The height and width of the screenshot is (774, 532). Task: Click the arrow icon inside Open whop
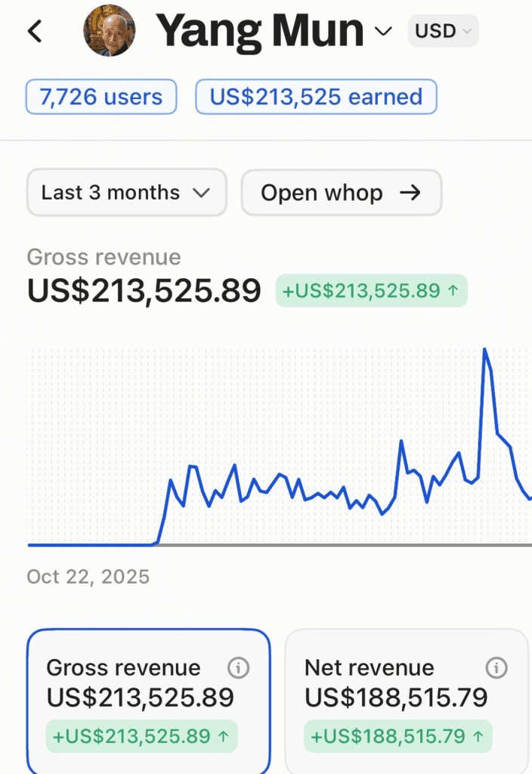pyautogui.click(x=410, y=193)
